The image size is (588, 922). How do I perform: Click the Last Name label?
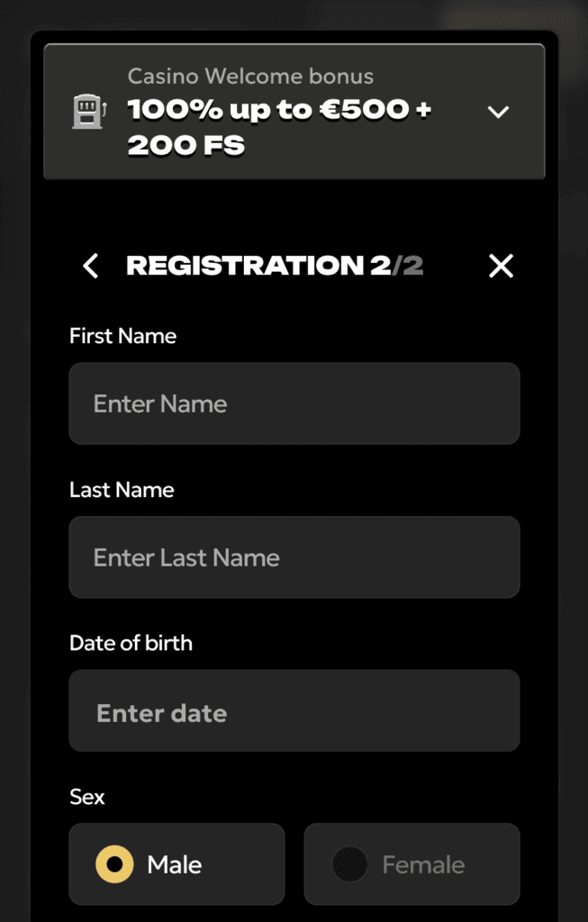[x=122, y=490]
